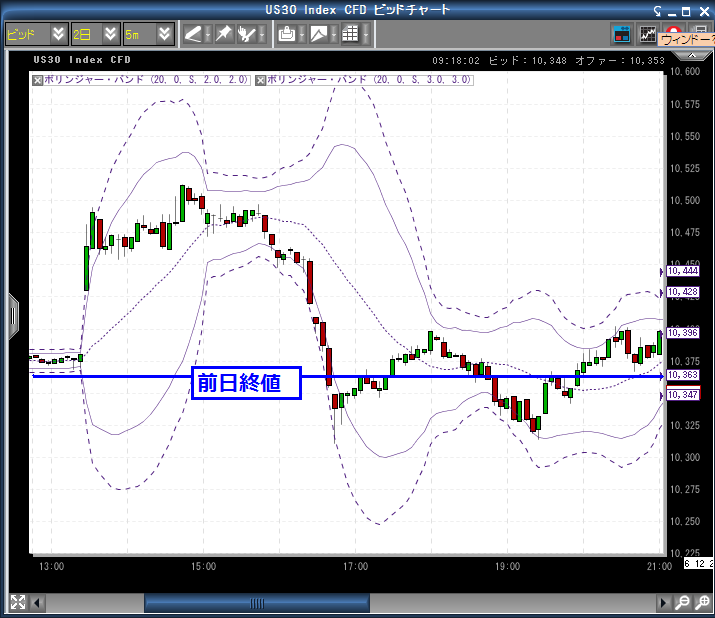Click the pin marker tool icon
Viewport: 715px width, 618px height.
[x=224, y=33]
